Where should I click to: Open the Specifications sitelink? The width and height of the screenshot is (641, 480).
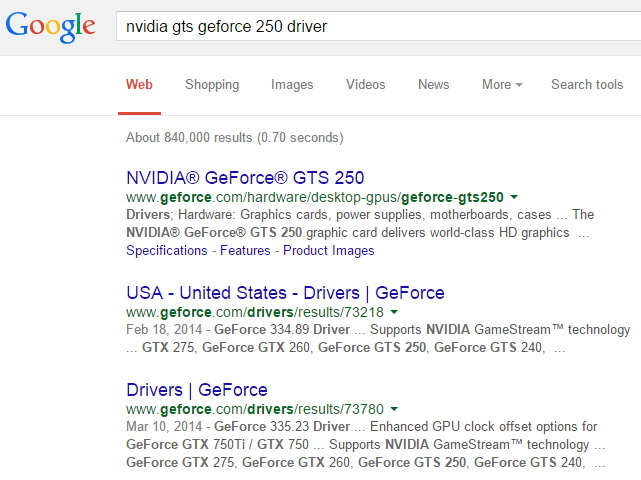click(x=167, y=251)
